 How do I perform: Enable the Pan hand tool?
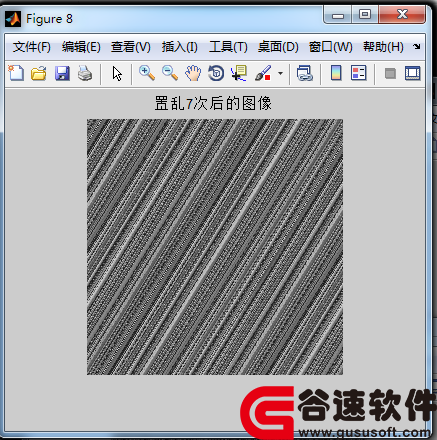[193, 73]
